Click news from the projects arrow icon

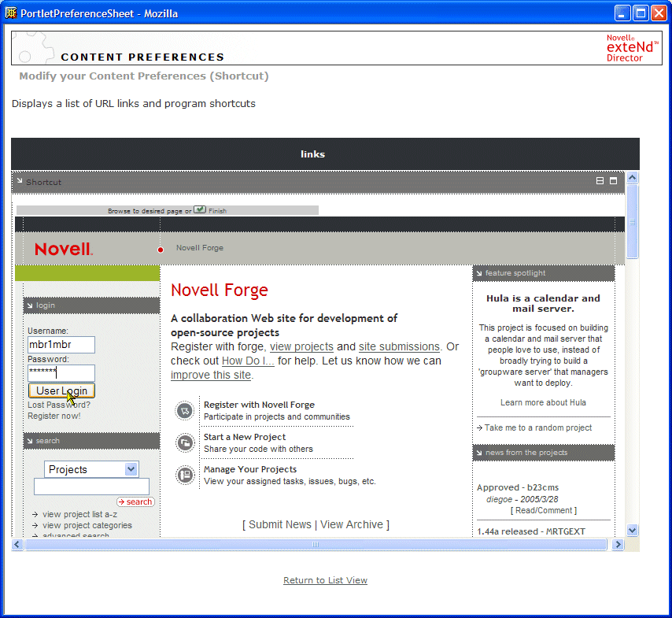point(479,453)
